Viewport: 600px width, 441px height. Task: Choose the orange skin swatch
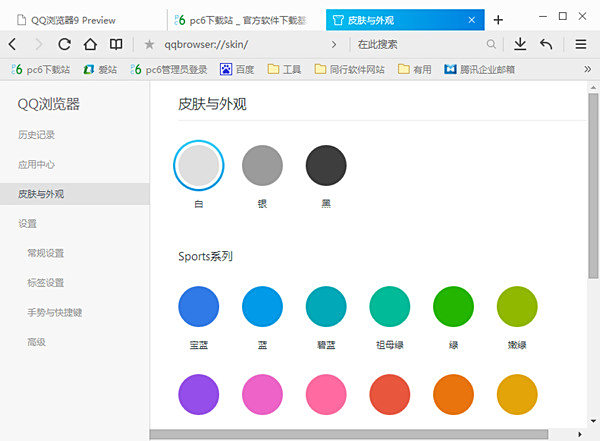click(x=453, y=395)
